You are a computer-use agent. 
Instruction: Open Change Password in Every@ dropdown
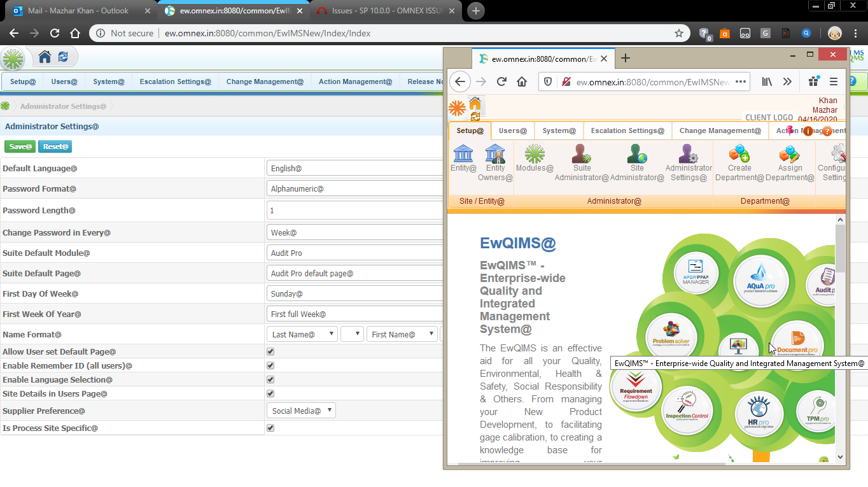(x=354, y=233)
